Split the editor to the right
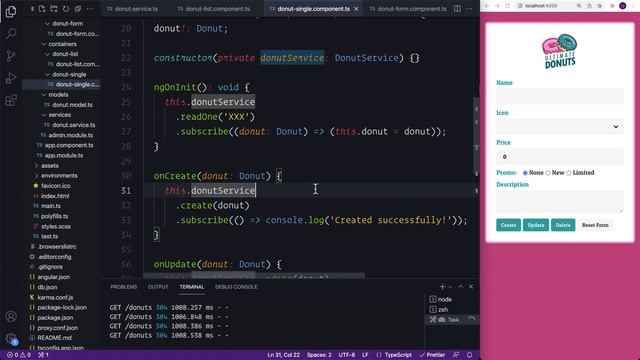The height and width of the screenshot is (360, 640). tap(458, 9)
